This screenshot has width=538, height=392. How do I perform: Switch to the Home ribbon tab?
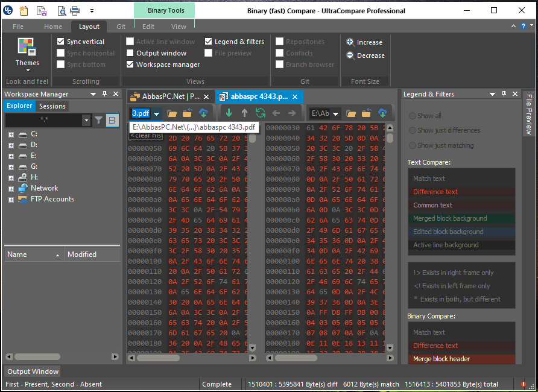pos(53,27)
